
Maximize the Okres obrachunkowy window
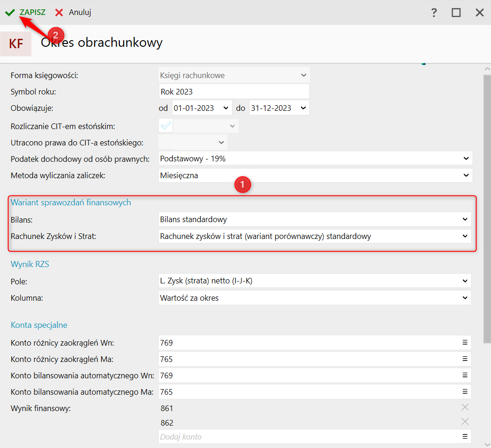coord(456,13)
